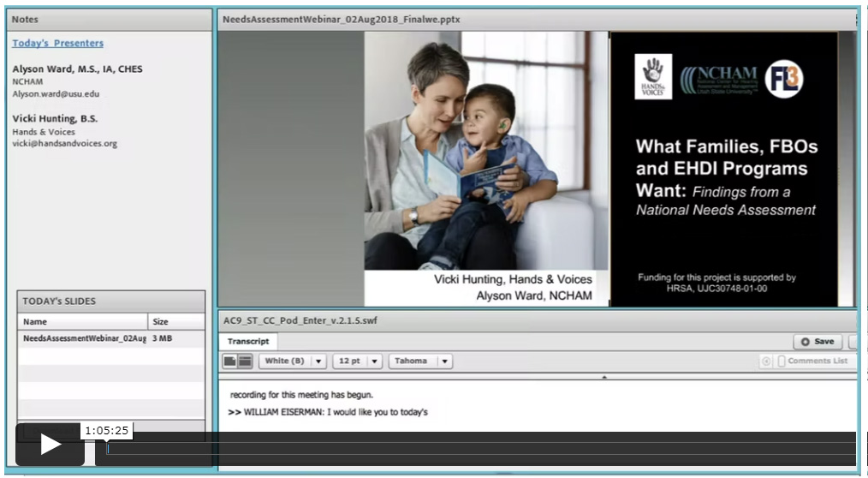
Task: Click the Hands & Voices logo
Action: tap(652, 77)
